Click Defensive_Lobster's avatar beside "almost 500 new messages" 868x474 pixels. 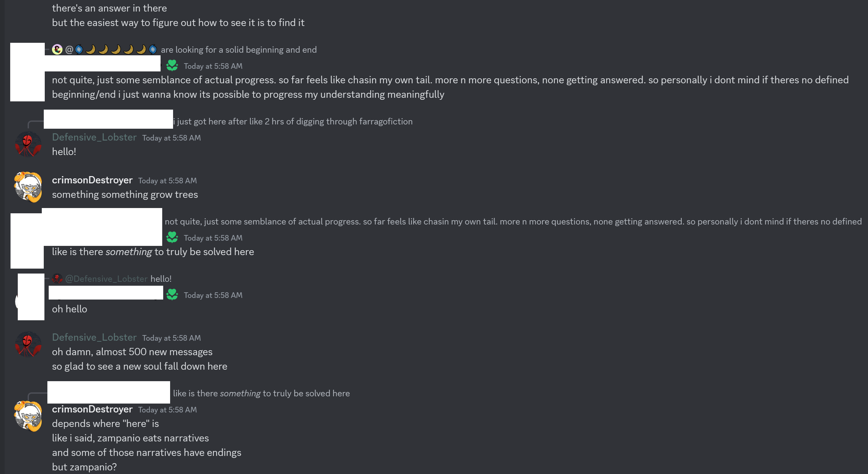click(28, 344)
